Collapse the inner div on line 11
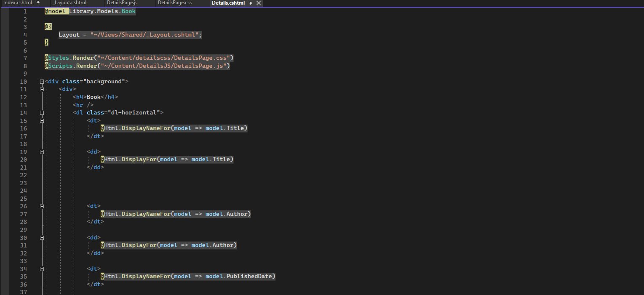This screenshot has height=295, width=644. [x=42, y=89]
